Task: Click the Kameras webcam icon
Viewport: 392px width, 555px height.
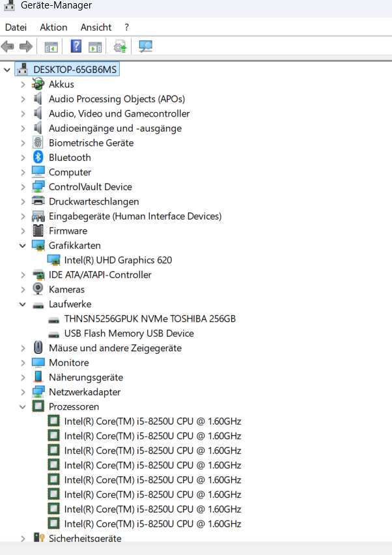Action: 38,289
